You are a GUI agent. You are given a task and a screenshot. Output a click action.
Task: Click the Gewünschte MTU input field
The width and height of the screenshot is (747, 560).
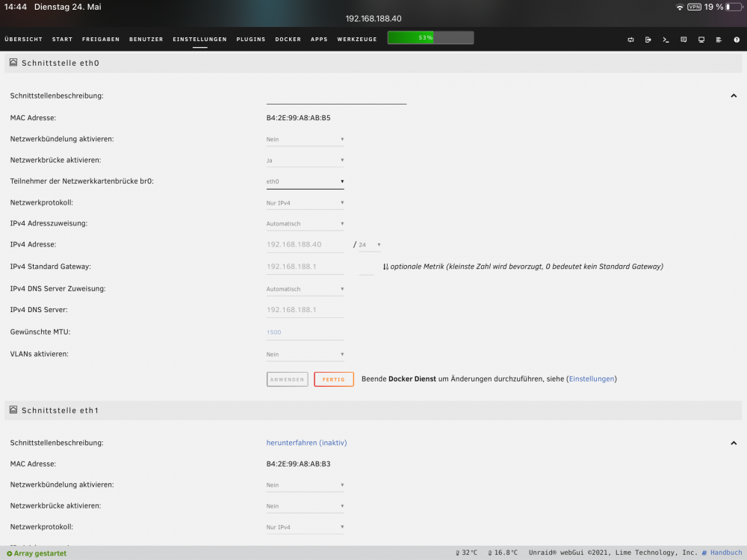pos(305,332)
